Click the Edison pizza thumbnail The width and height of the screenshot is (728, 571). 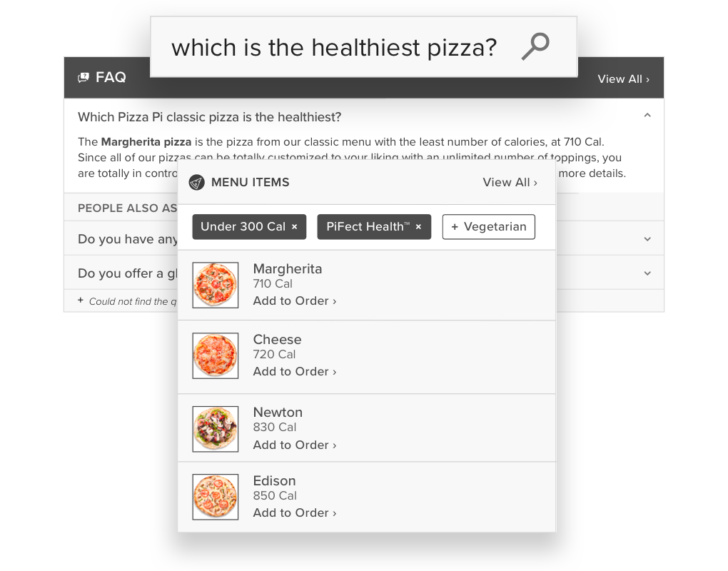point(216,497)
